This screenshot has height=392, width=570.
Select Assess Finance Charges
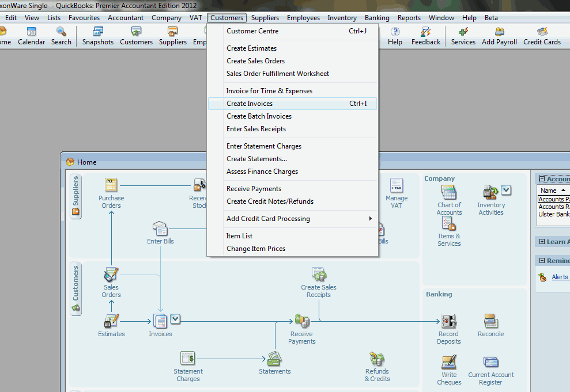coord(293,172)
